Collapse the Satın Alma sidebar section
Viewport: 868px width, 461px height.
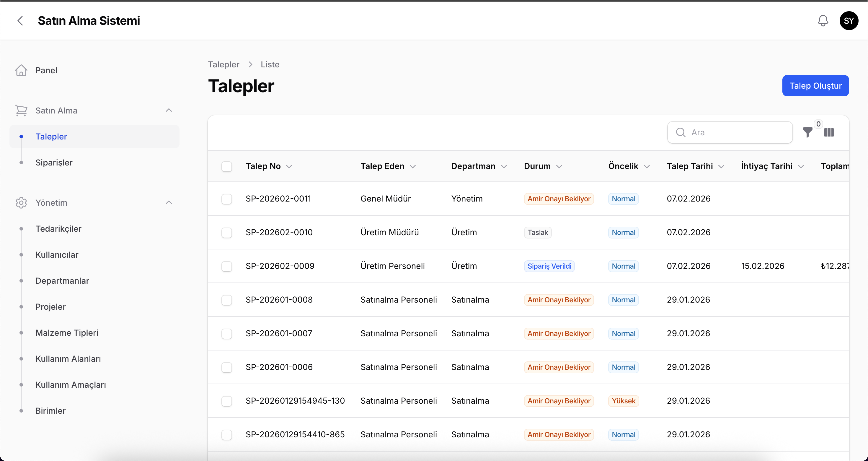coord(169,110)
